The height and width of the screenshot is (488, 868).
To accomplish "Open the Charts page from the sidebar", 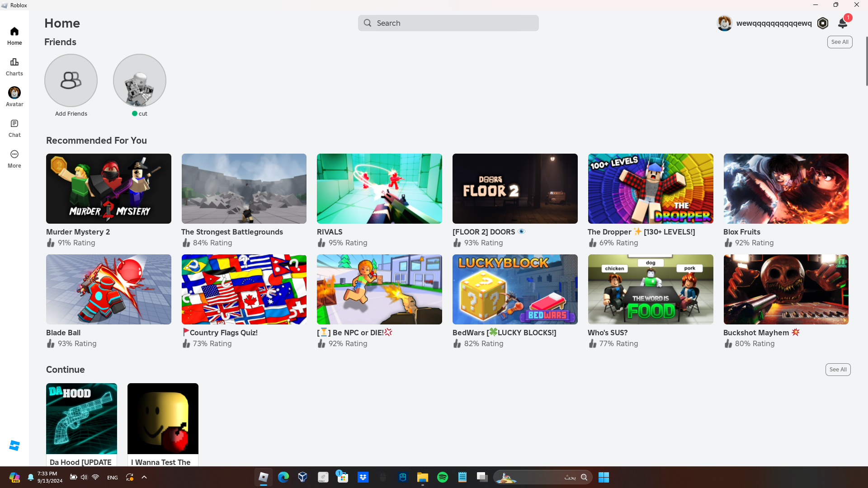I will coord(14,67).
